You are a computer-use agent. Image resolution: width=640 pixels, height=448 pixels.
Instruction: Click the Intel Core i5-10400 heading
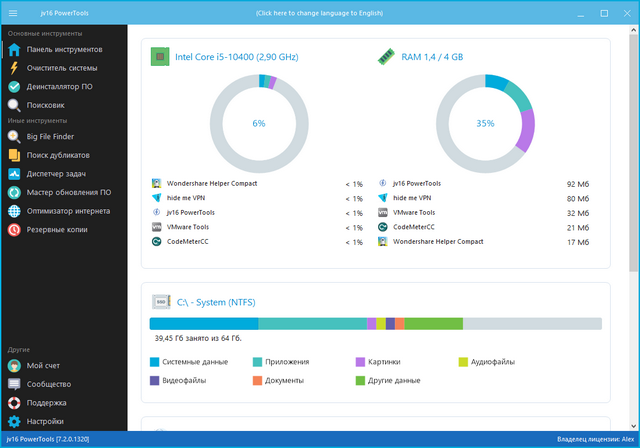pos(236,58)
